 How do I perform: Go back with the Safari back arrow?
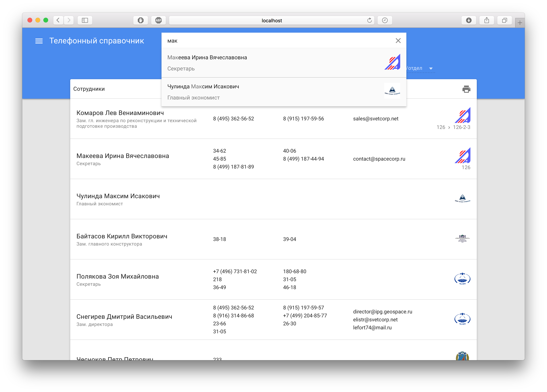58,20
